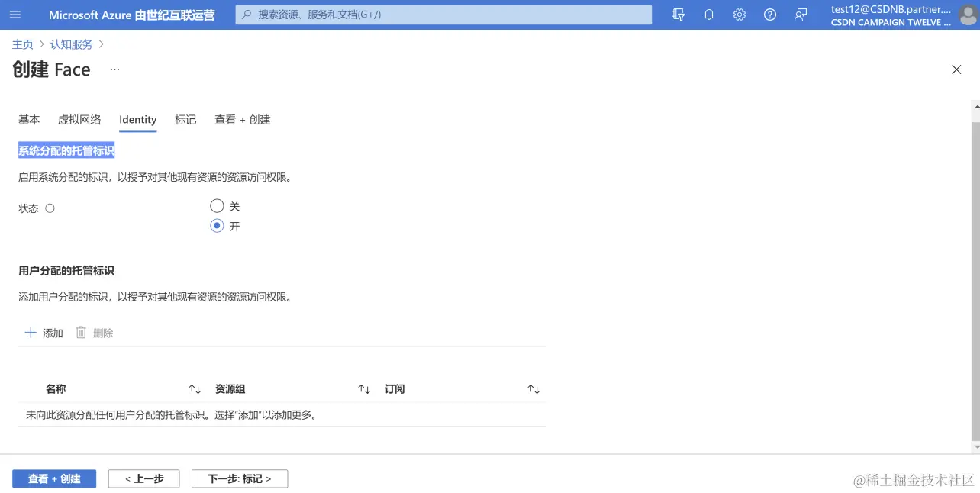Click the 添加 plus button
Screen dimensions: 980x493
click(x=44, y=333)
